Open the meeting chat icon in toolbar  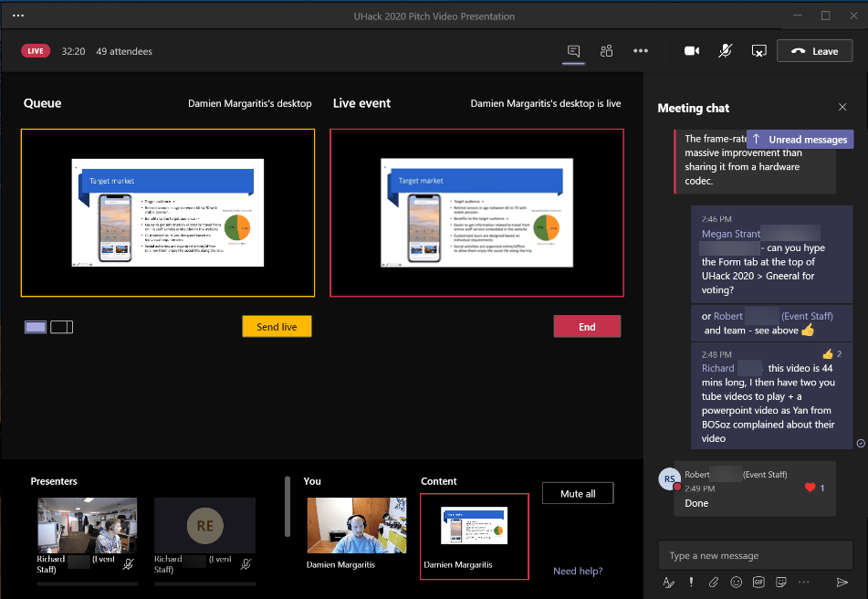(x=573, y=51)
